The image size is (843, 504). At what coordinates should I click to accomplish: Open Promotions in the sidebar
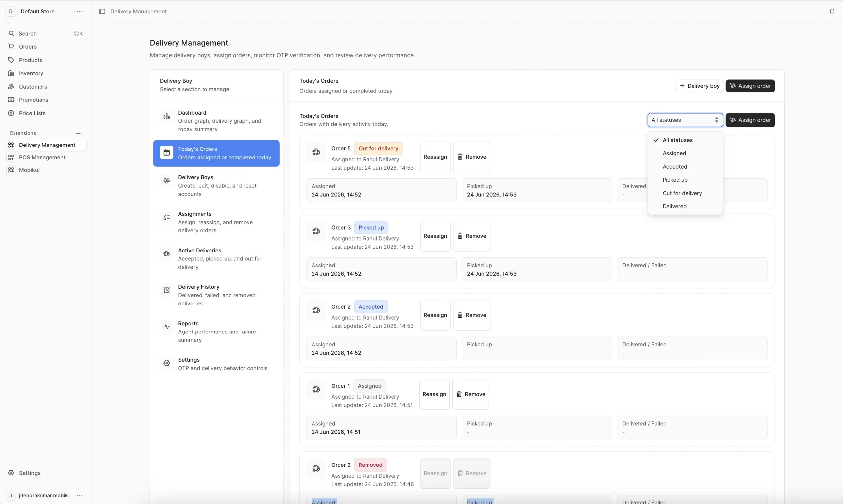click(45, 99)
